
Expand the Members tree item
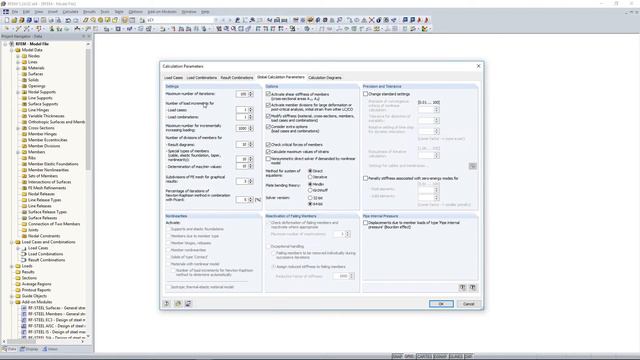pyautogui.click(x=18, y=152)
